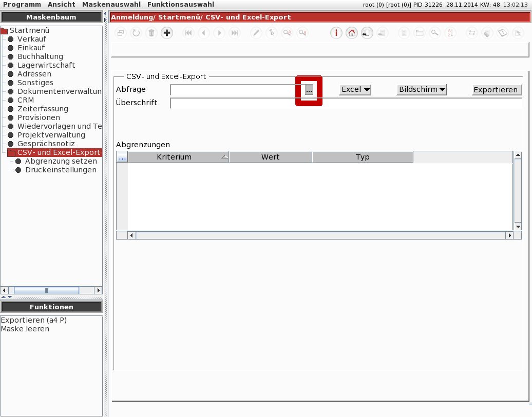Click Maske leeren function
532x417 pixels.
tap(25, 329)
